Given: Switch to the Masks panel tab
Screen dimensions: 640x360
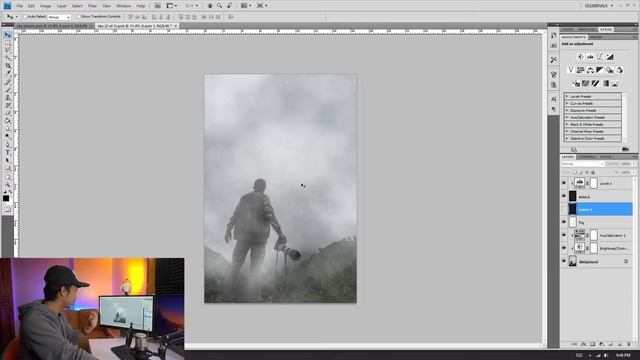Looking at the screenshot, I should pos(596,37).
